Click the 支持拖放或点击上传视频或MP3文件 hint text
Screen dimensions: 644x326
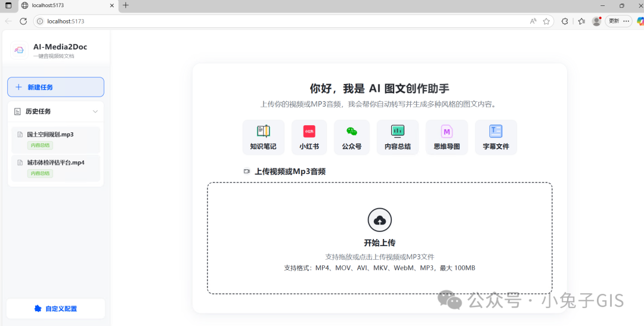[379, 257]
